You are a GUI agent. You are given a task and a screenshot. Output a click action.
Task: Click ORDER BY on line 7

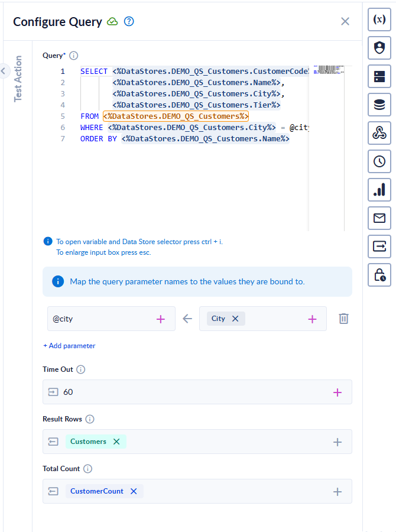click(x=98, y=139)
